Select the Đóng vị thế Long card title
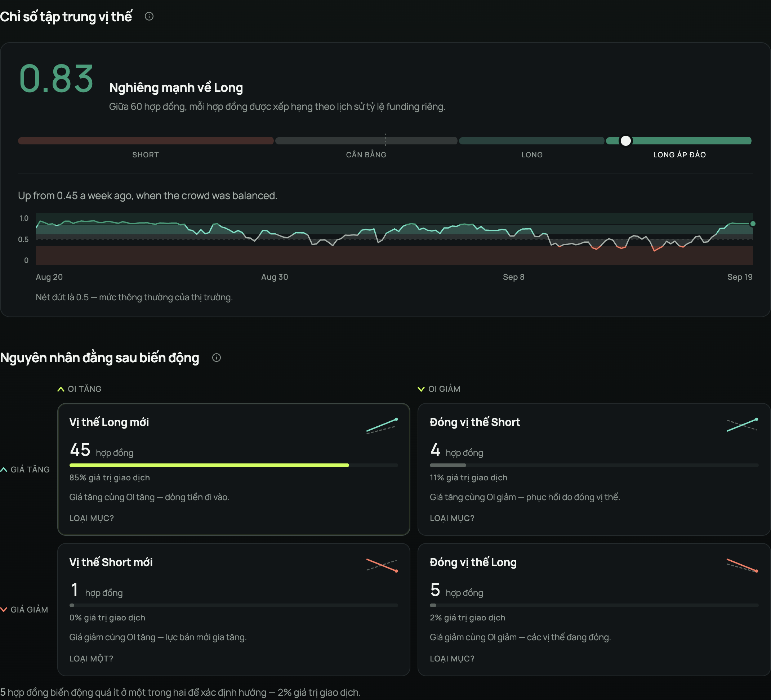Image resolution: width=771 pixels, height=700 pixels. point(473,562)
